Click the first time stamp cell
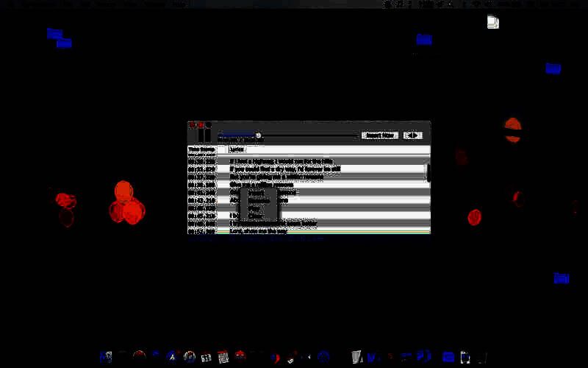This screenshot has height=368, width=588. 201,160
